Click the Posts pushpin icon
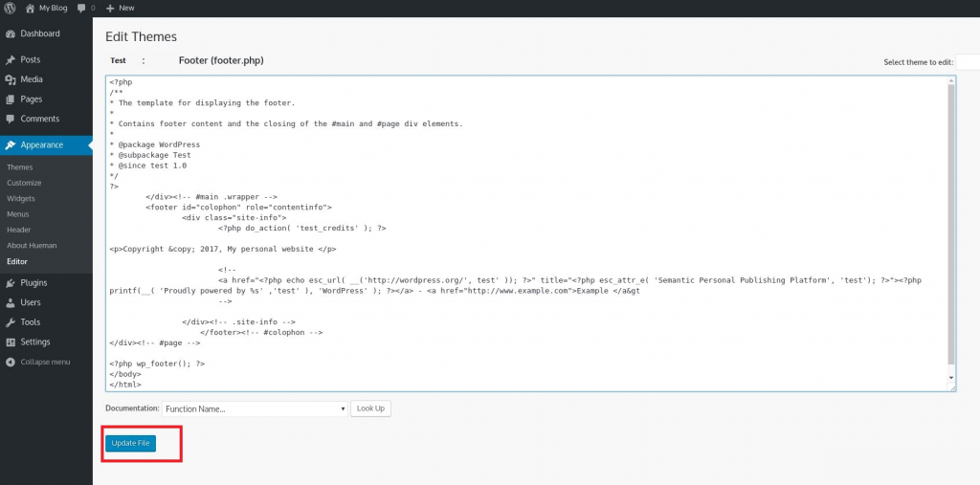980x485 pixels. [x=10, y=60]
